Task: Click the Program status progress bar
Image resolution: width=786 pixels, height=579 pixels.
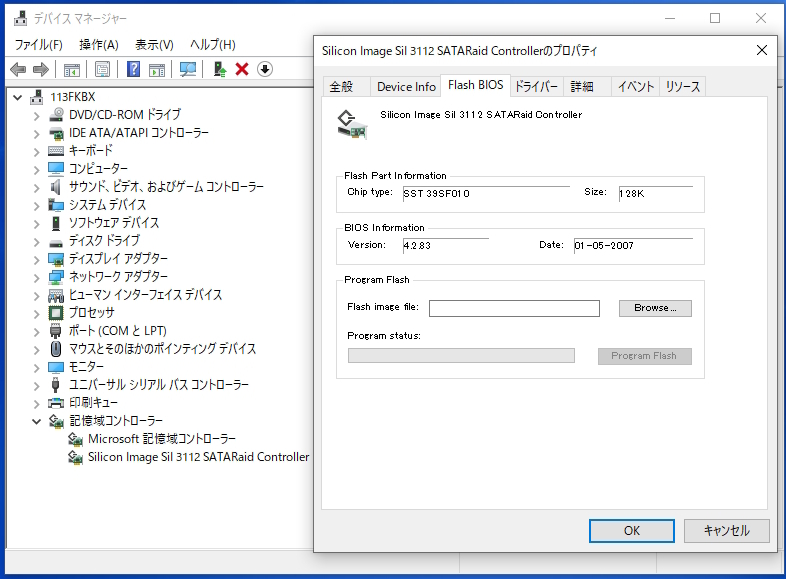Action: (461, 356)
